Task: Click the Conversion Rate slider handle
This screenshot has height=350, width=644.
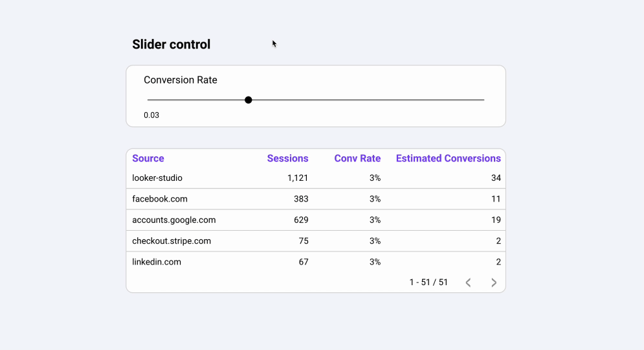Action: coord(248,100)
